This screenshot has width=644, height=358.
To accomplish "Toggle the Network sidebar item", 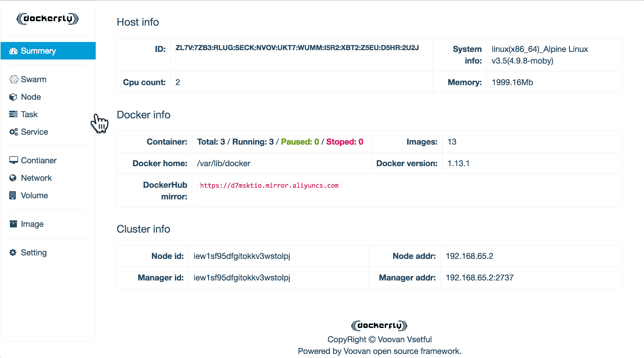I will pyautogui.click(x=36, y=178).
